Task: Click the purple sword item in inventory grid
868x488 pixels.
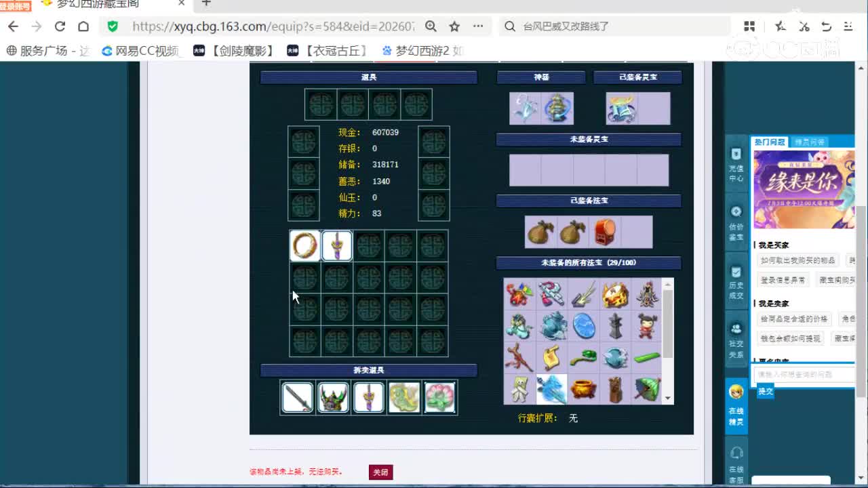Action: coord(337,245)
